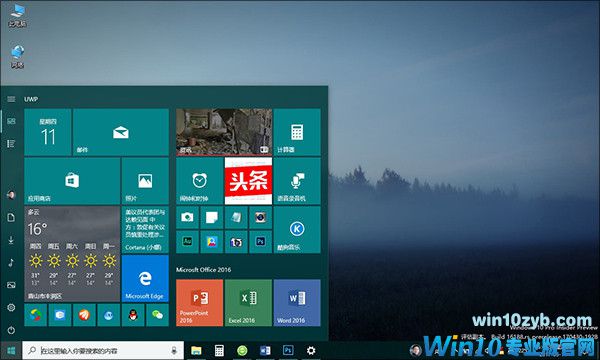Switch to all apps list view icon
600x360 pixels.
pos(11,143)
